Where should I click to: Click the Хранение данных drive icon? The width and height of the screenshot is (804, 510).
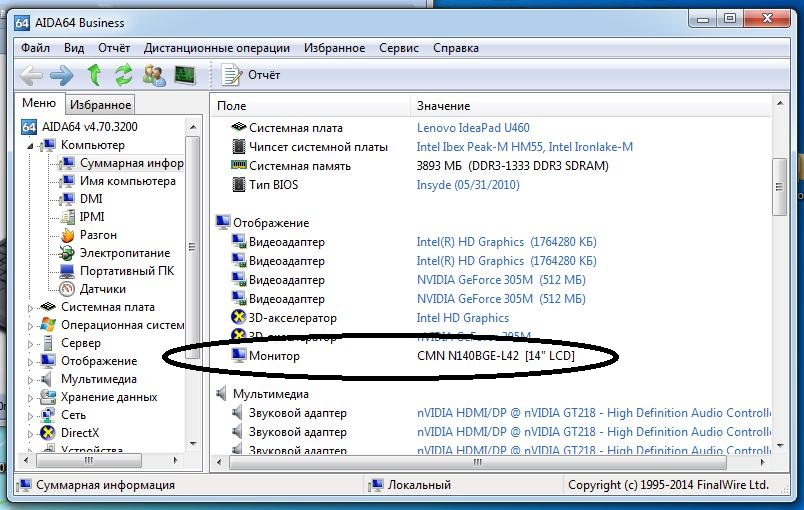pyautogui.click(x=48, y=397)
